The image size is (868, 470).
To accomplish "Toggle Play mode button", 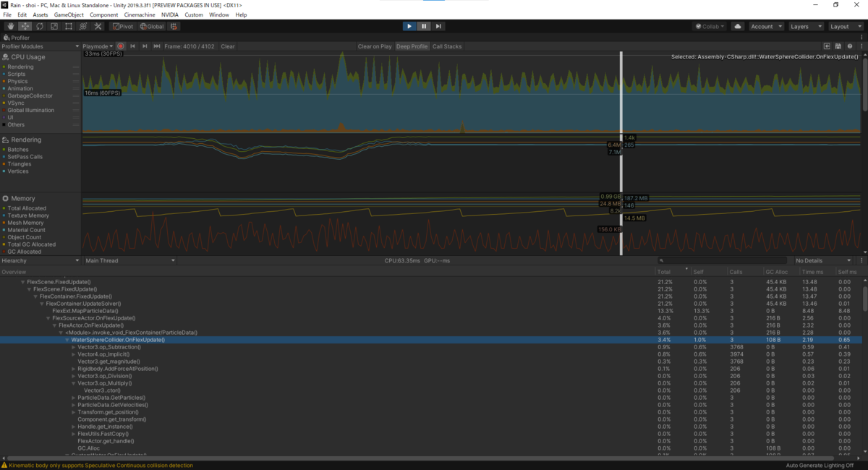I will [x=409, y=26].
